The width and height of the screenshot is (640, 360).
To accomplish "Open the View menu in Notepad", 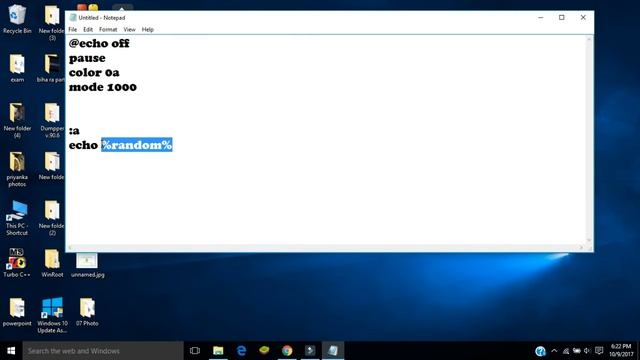I will click(129, 29).
